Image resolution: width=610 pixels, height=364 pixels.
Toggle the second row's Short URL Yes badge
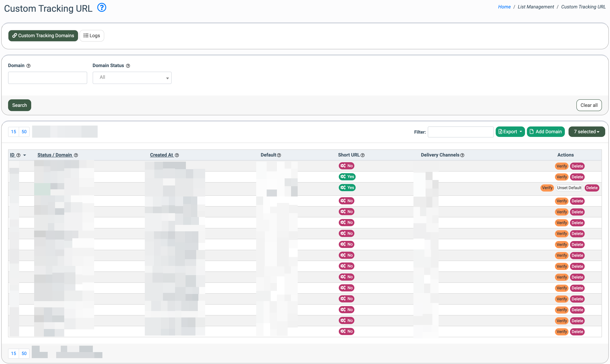[x=347, y=177]
